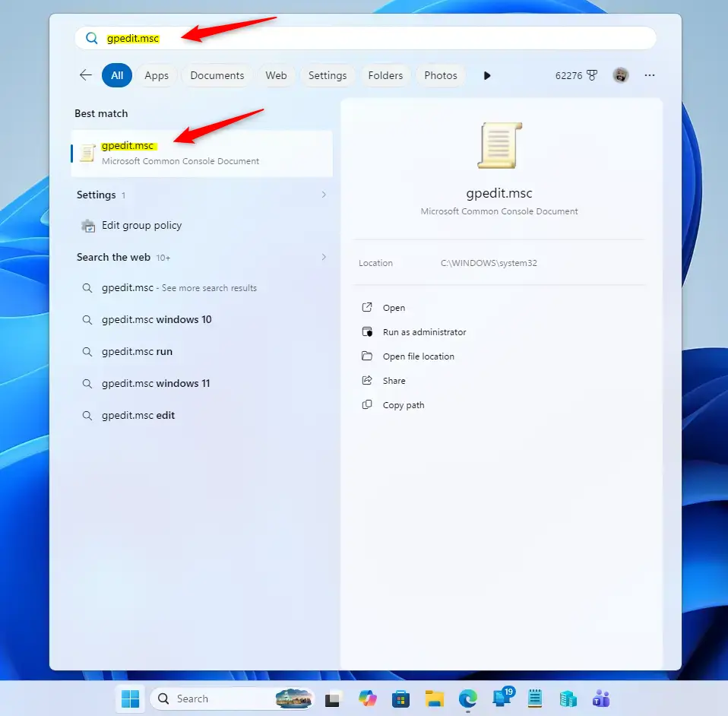Open Microsoft Store from the taskbar
The width and height of the screenshot is (728, 716).
400,699
